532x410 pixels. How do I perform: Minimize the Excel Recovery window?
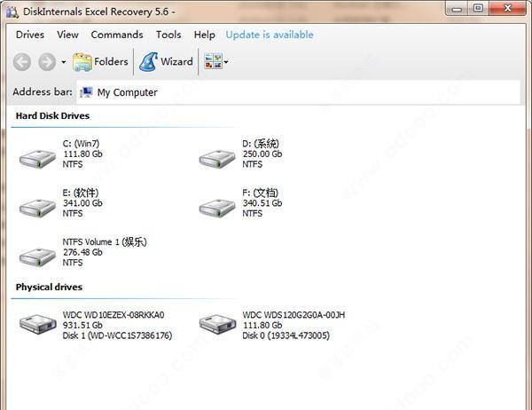[457, 9]
